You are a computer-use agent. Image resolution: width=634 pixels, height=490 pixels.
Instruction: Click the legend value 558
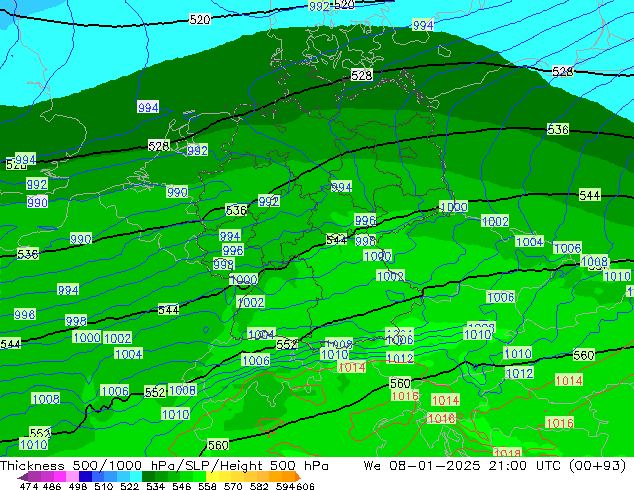point(207,486)
